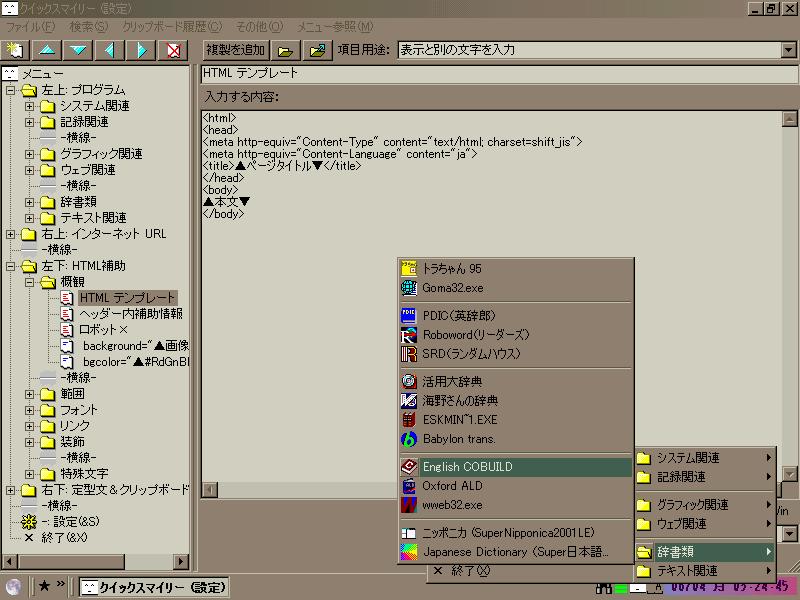The height and width of the screenshot is (600, 800).
Task: Open システム関連 submenu in popup
Action: coord(705,458)
